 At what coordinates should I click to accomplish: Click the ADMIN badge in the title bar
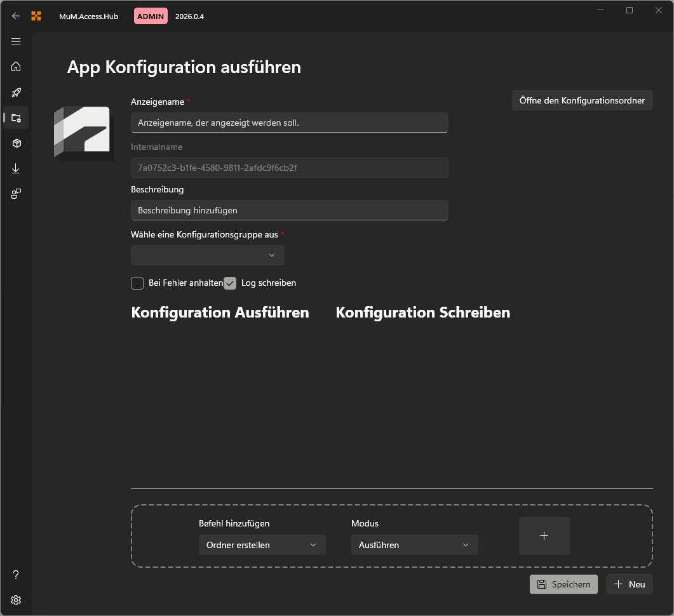click(x=151, y=16)
